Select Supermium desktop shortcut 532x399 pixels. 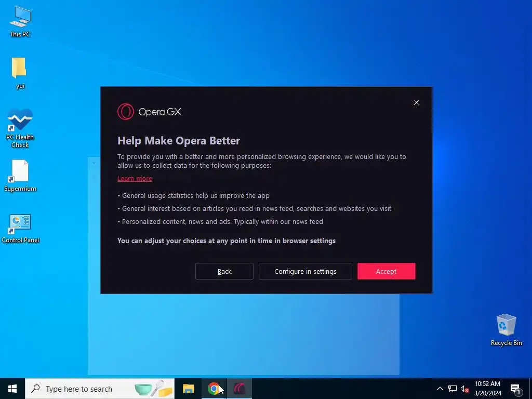(x=20, y=176)
